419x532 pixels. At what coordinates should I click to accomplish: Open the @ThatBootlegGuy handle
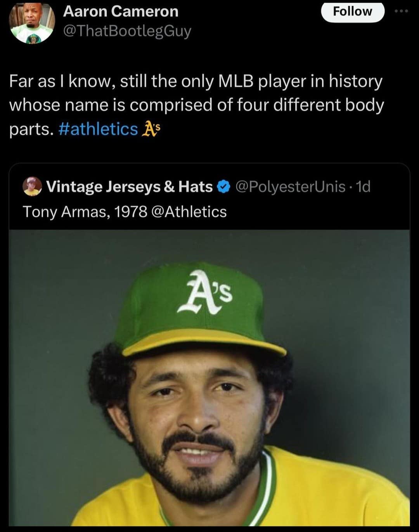127,31
